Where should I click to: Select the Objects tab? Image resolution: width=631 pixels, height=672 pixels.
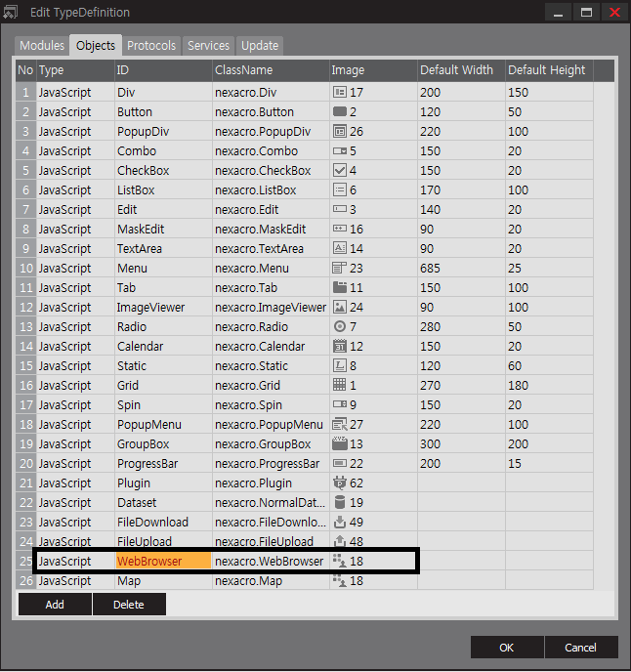click(x=96, y=46)
